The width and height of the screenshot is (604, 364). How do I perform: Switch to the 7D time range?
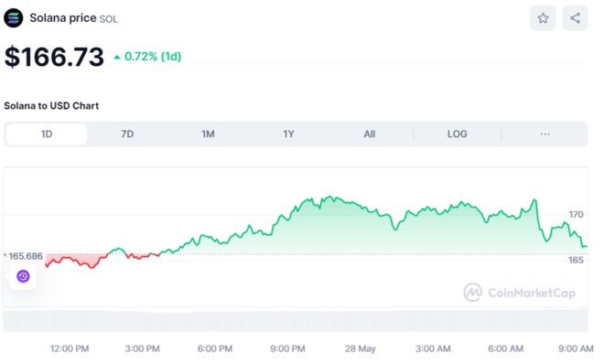point(127,134)
